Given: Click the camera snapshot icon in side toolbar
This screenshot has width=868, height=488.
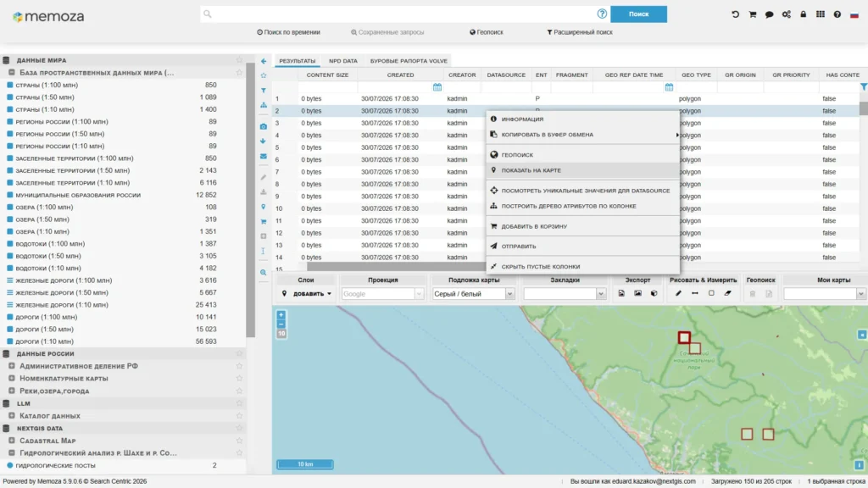Looking at the screenshot, I should click(264, 127).
